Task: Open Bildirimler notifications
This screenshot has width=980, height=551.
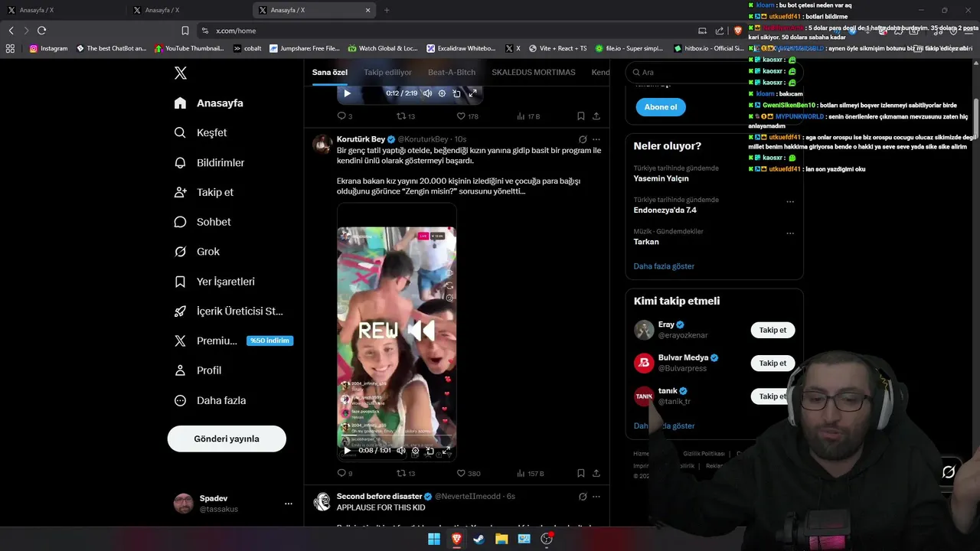Action: (209, 162)
